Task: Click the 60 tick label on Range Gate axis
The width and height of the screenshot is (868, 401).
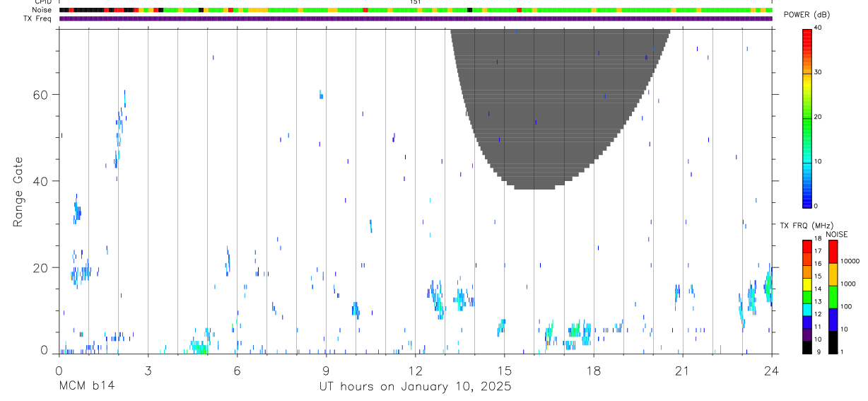Action: (42, 95)
